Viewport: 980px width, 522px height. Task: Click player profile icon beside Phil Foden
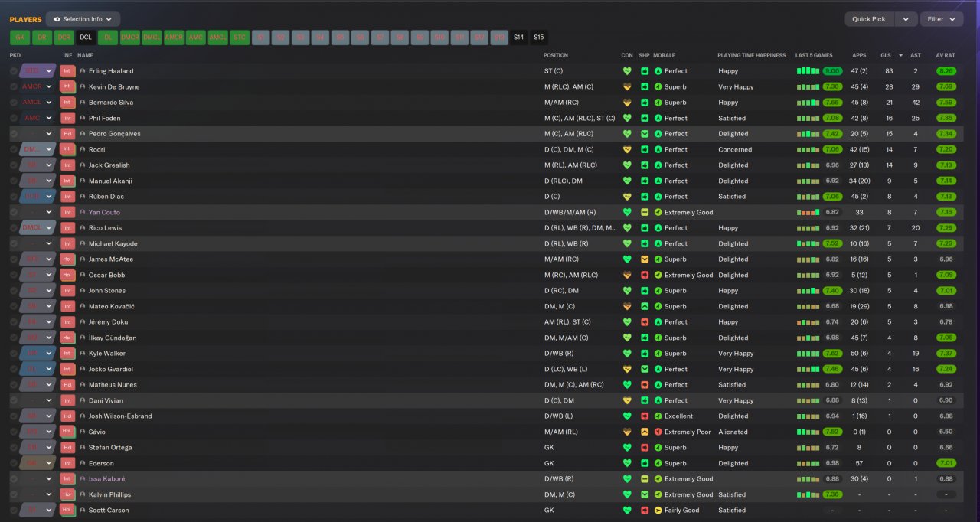(83, 118)
